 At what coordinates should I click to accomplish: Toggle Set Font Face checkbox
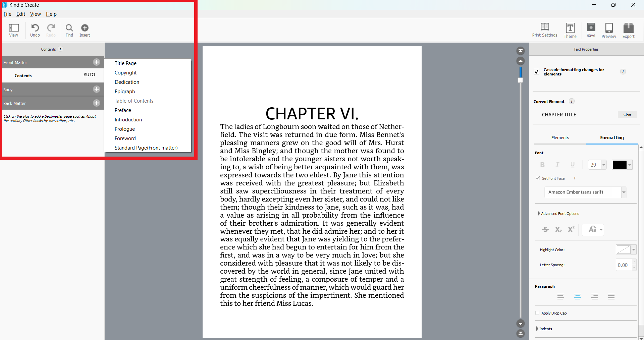pos(538,178)
